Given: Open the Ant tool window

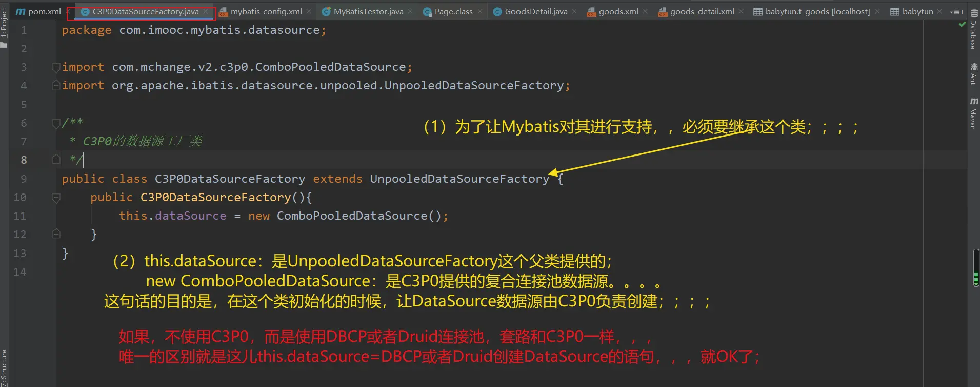Looking at the screenshot, I should coord(973,73).
